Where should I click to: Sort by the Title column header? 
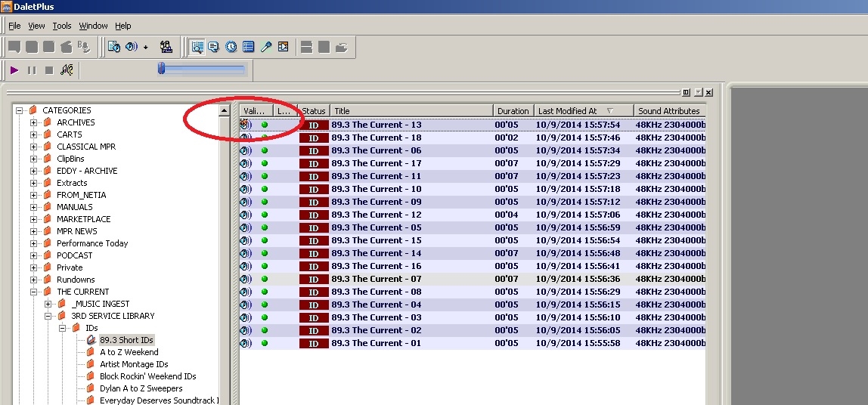(x=412, y=110)
